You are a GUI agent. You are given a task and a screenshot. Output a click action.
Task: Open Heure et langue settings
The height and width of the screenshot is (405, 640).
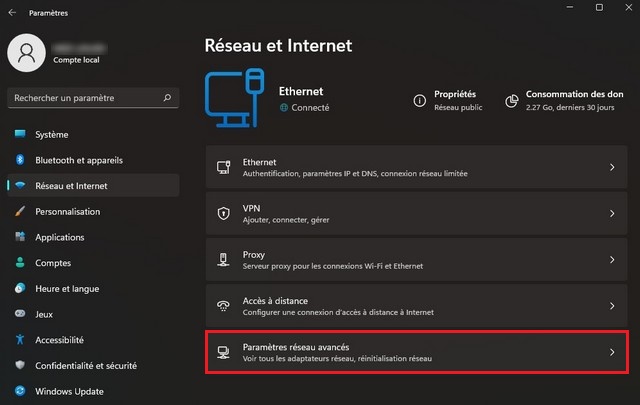tap(67, 289)
